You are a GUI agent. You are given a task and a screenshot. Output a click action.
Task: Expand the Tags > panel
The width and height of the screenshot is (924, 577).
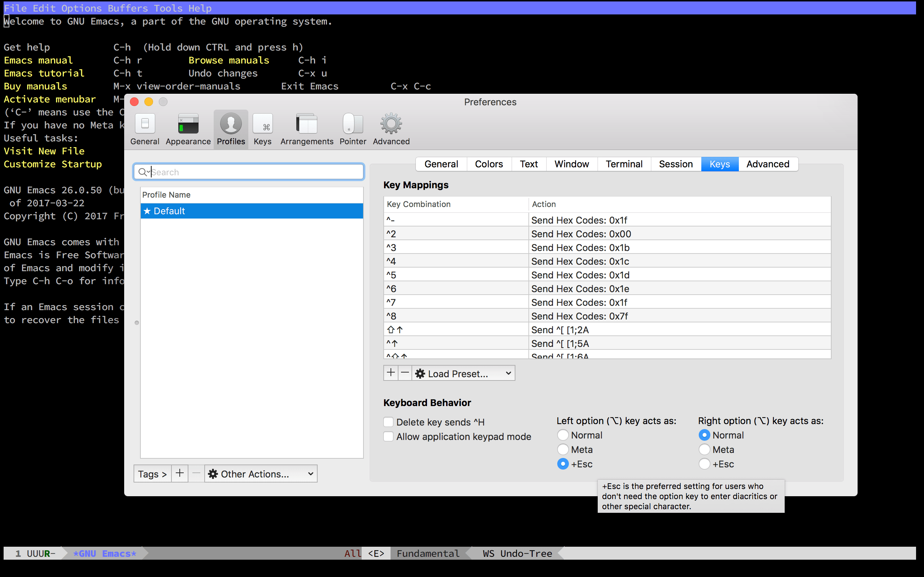[x=152, y=474]
